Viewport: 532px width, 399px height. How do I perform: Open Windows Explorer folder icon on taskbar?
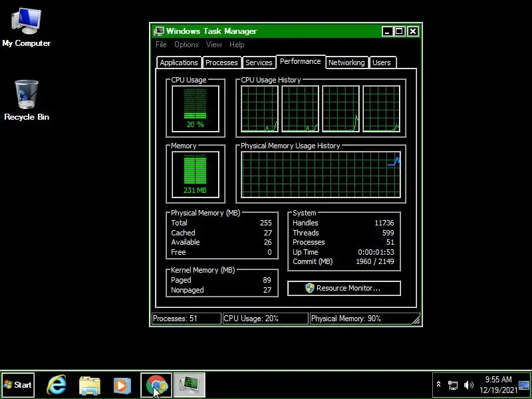[90, 385]
